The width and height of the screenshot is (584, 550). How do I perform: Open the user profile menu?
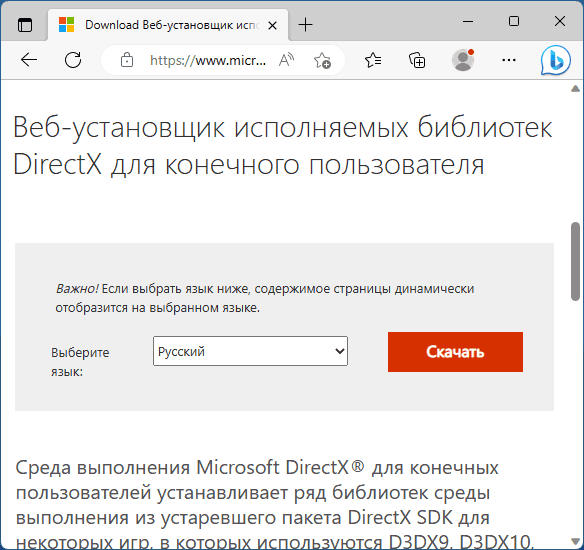click(x=463, y=60)
